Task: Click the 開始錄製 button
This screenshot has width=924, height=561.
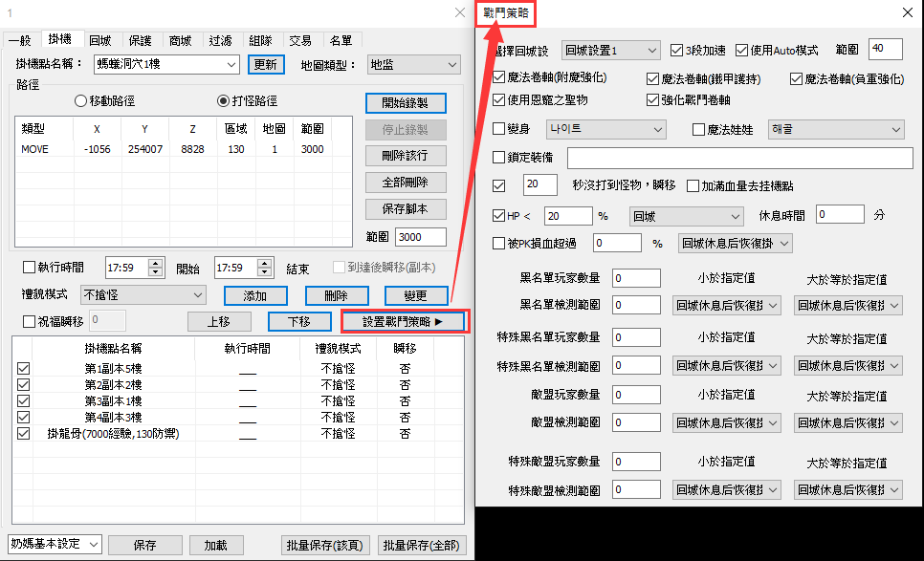Action: click(406, 102)
